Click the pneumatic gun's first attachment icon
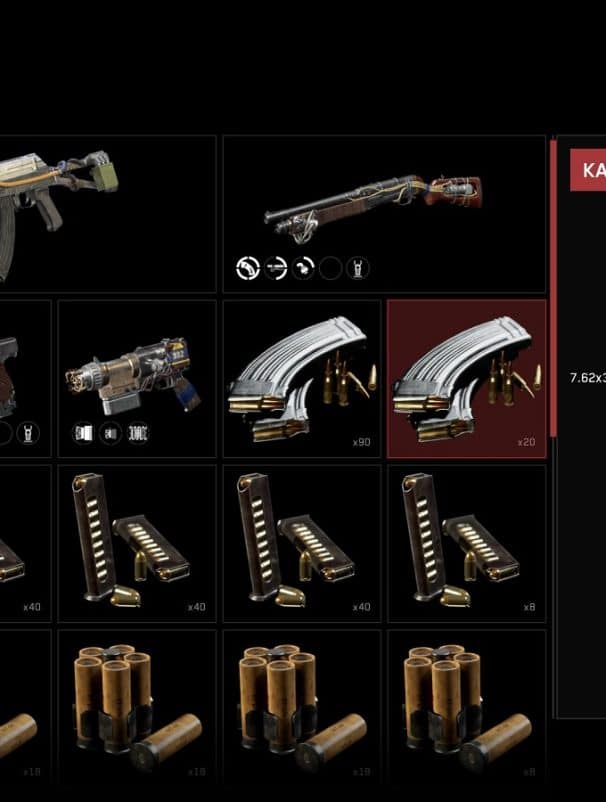 pyautogui.click(x=83, y=434)
